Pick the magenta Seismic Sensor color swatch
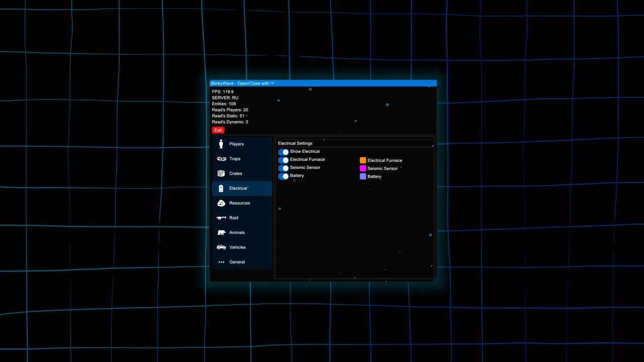The image size is (644, 362). (x=363, y=168)
